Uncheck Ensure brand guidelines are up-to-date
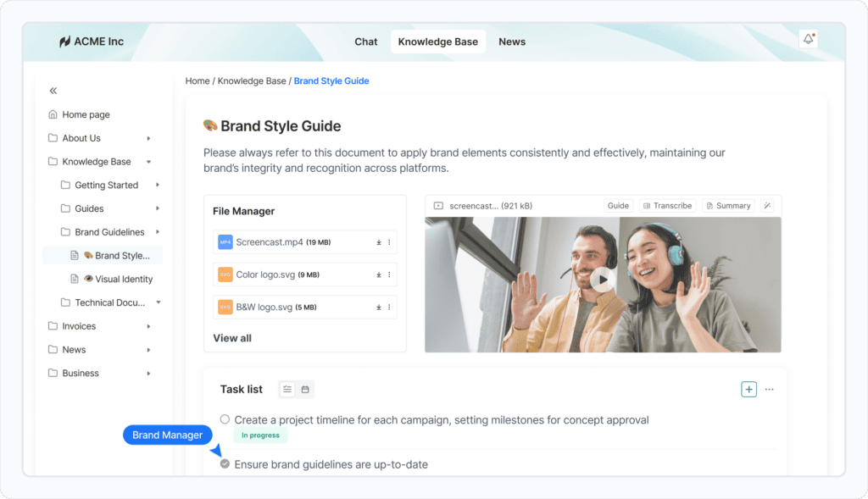This screenshot has height=499, width=868. point(225,463)
